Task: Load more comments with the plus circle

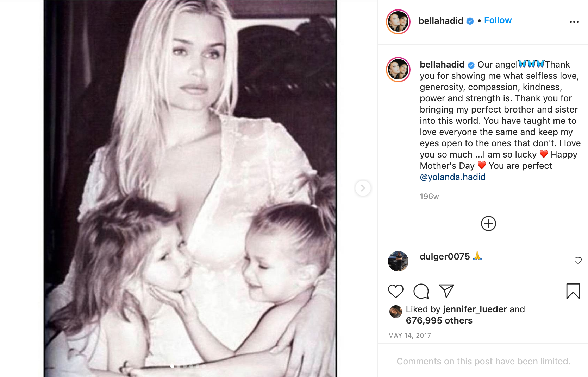Action: click(488, 223)
